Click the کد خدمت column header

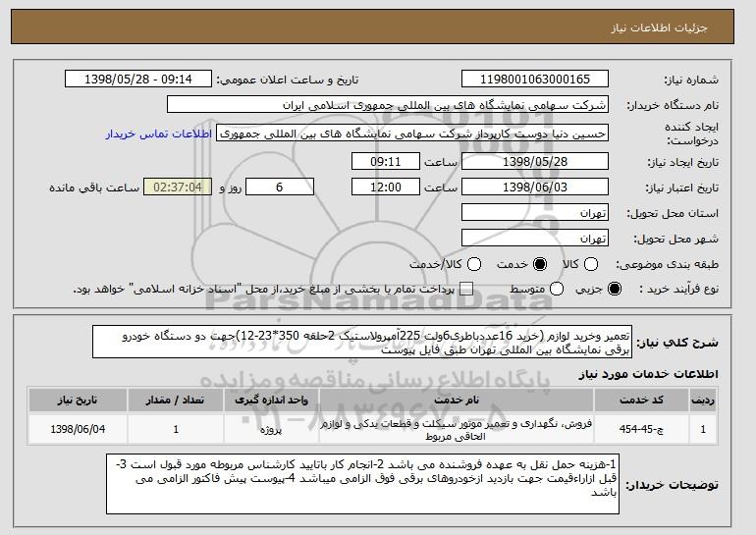(x=641, y=401)
